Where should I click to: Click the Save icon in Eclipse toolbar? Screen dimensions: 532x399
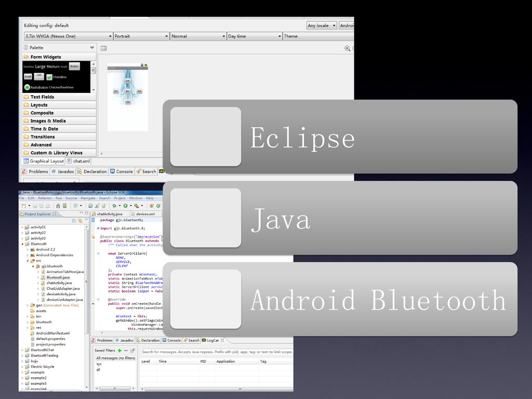coord(35,206)
